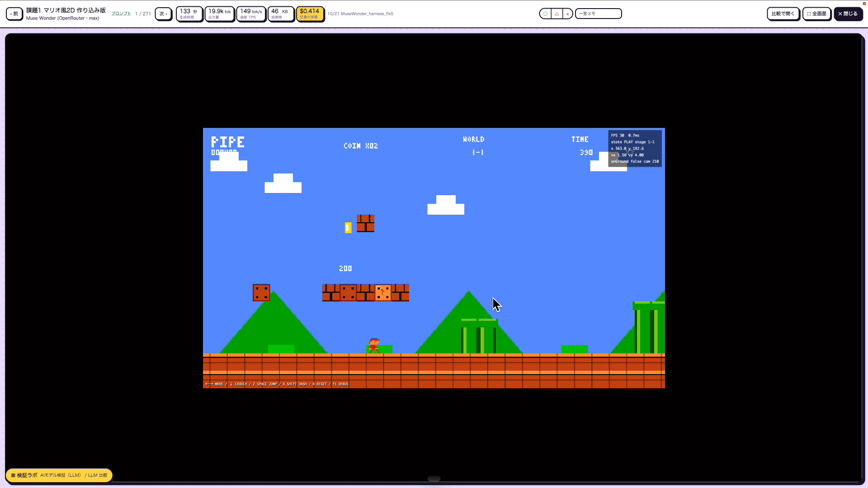Go to next entry with 次 button
Viewport: 868px width, 488px height.
163,14
